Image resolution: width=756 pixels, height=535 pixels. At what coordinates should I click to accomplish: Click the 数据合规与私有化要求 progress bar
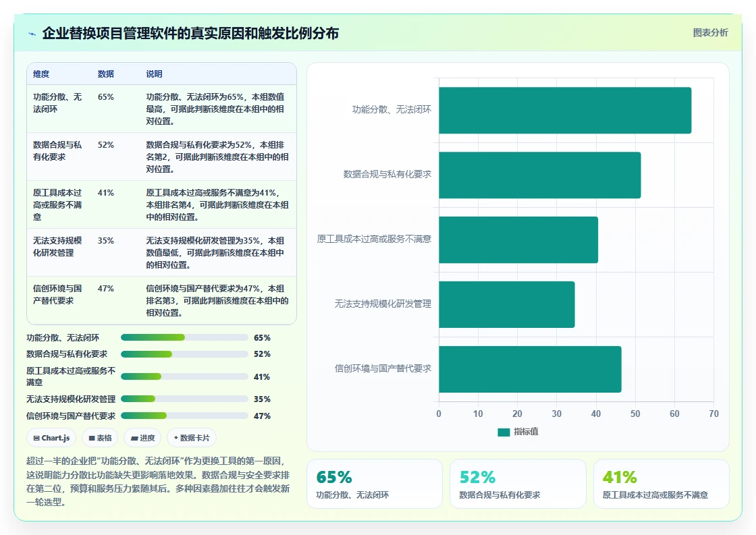click(185, 354)
